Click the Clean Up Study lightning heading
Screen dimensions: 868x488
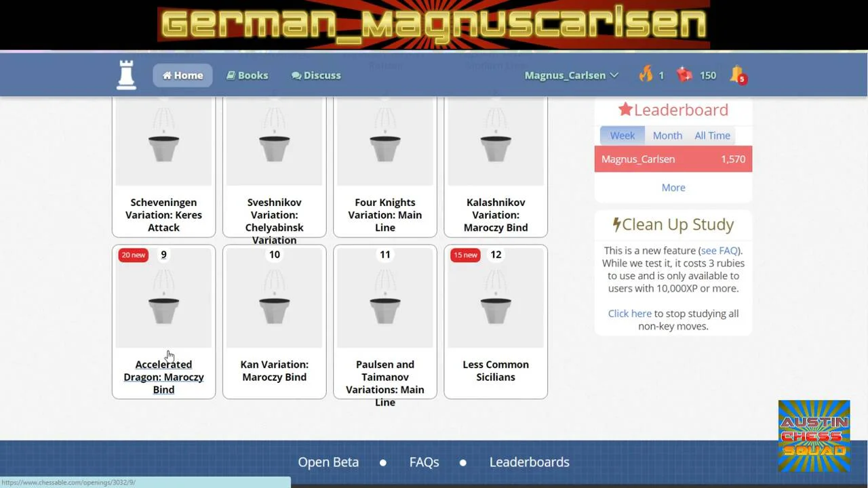673,224
